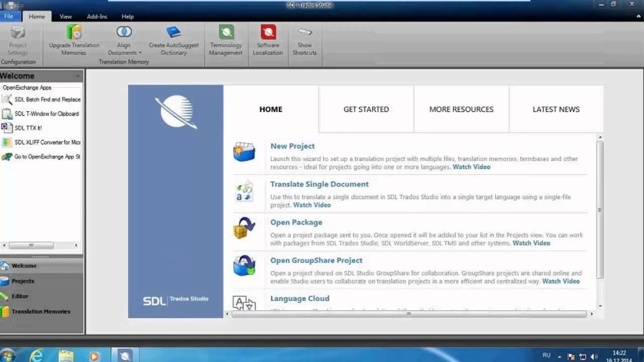This screenshot has width=644, height=362.
Task: Switch to the View ribbon tab
Action: click(x=66, y=17)
